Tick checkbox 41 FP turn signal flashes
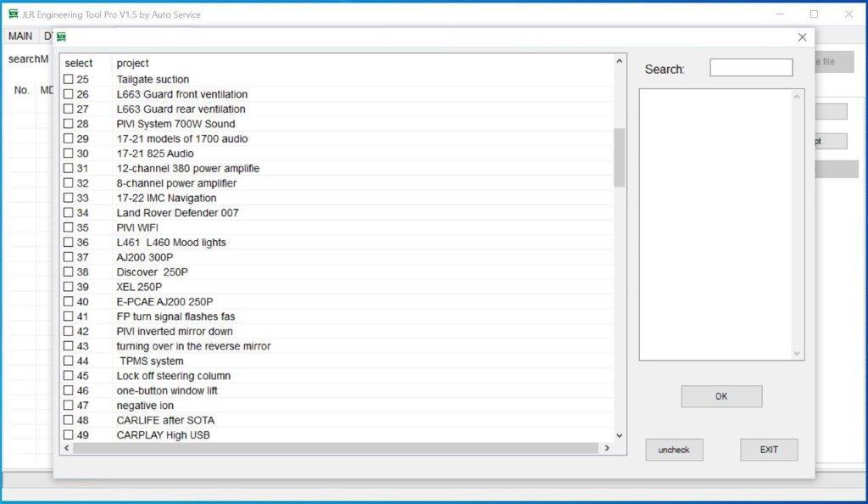The image size is (868, 504). pos(68,316)
